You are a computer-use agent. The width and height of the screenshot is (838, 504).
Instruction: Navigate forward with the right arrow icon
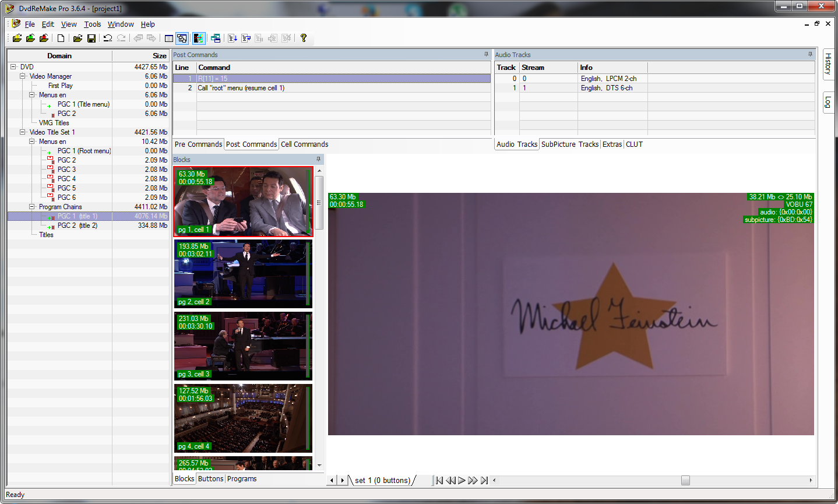(x=152, y=38)
